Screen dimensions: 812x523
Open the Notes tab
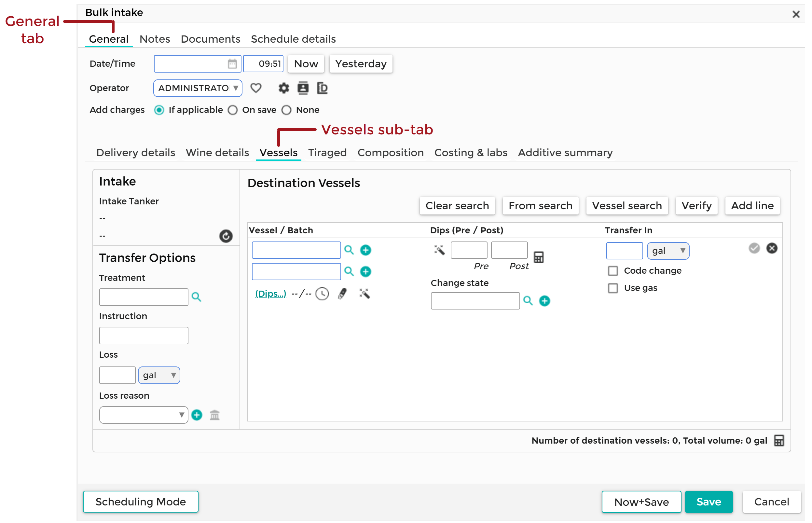pos(155,39)
